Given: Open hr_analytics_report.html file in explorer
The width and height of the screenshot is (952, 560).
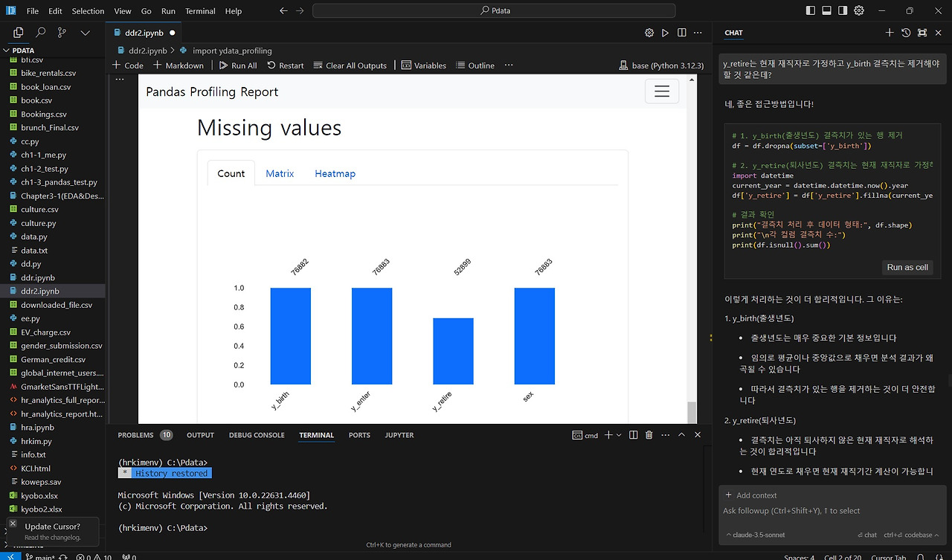Looking at the screenshot, I should 62,413.
